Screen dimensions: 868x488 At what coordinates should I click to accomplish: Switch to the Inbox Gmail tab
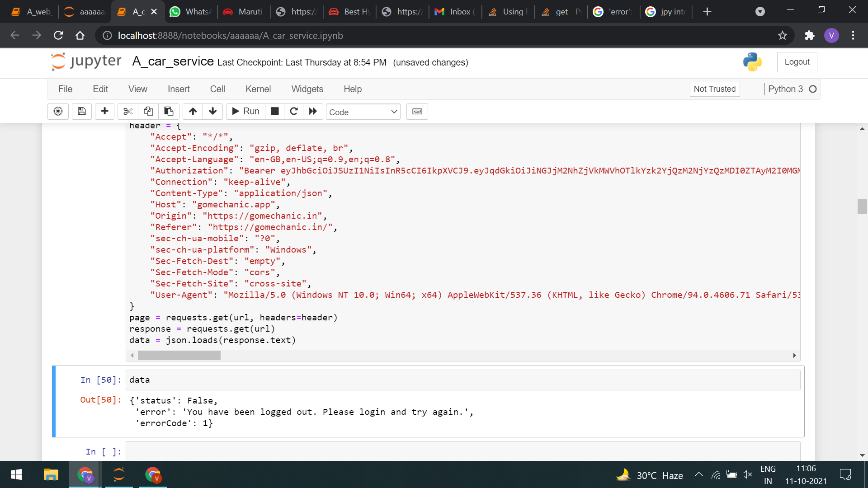click(x=455, y=12)
